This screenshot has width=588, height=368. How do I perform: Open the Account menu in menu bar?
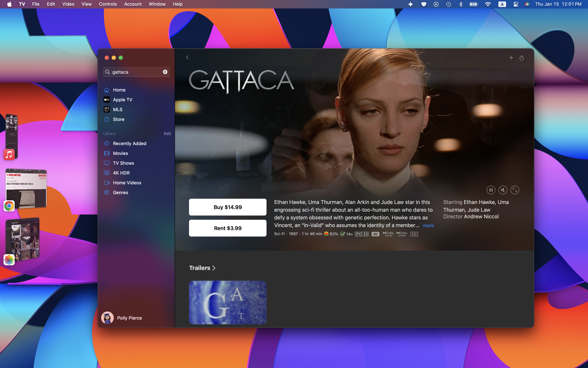click(x=133, y=4)
